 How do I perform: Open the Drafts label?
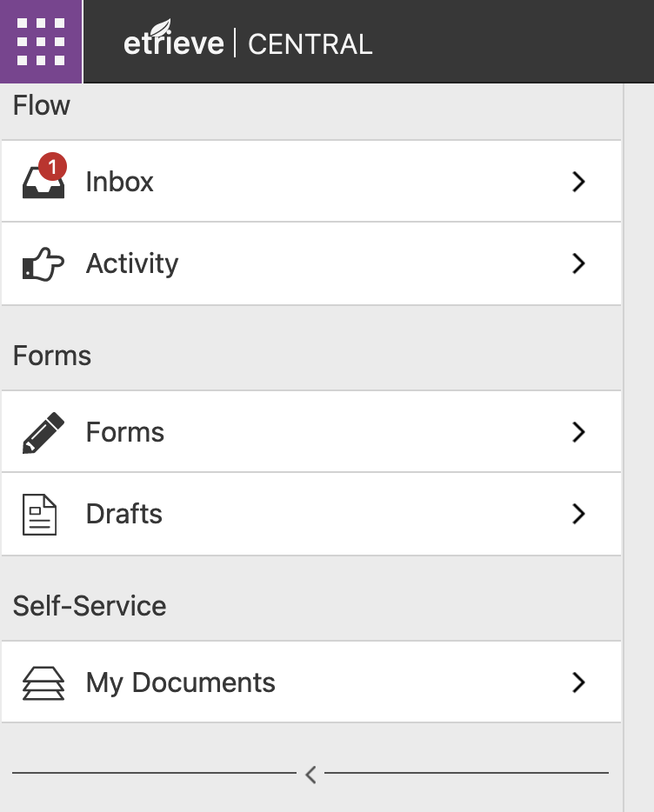(x=124, y=514)
